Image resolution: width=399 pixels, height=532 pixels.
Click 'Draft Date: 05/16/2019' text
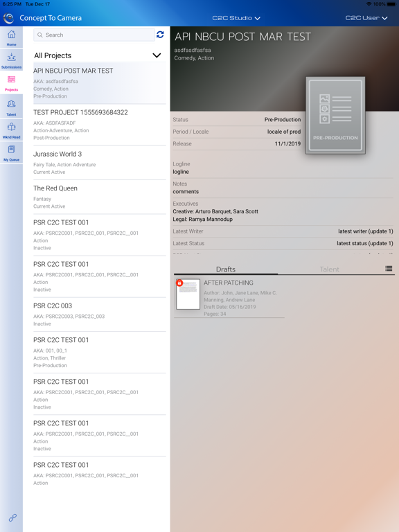tap(230, 307)
